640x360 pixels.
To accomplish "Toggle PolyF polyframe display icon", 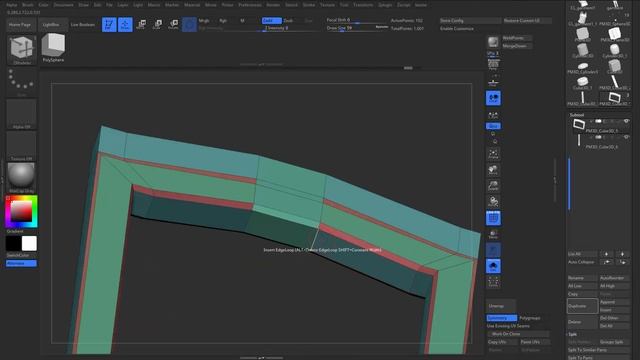I will coord(493,218).
